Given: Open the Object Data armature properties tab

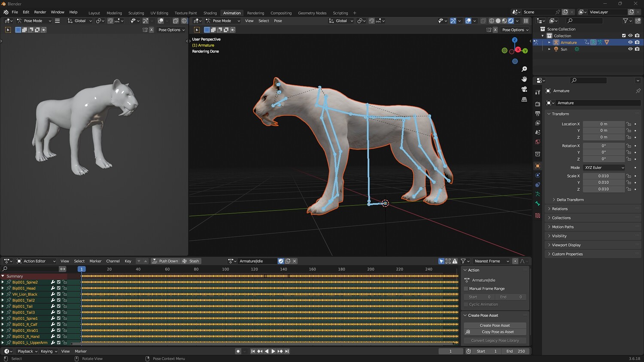Looking at the screenshot, I should coord(538,194).
